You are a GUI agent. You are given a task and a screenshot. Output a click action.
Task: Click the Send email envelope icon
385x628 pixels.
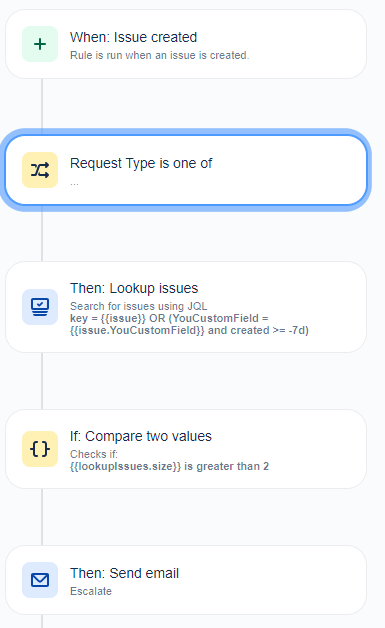40,580
